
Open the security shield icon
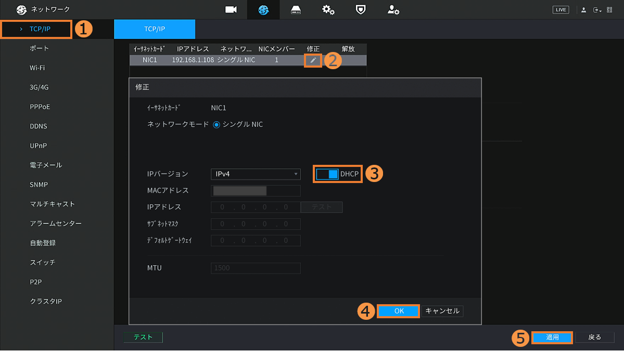pos(360,10)
